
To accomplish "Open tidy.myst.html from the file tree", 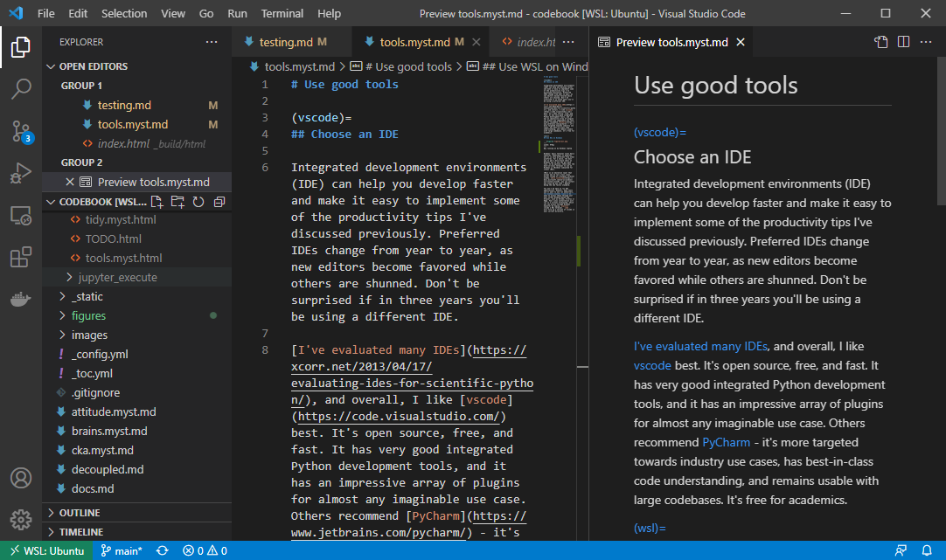I will [x=137, y=219].
